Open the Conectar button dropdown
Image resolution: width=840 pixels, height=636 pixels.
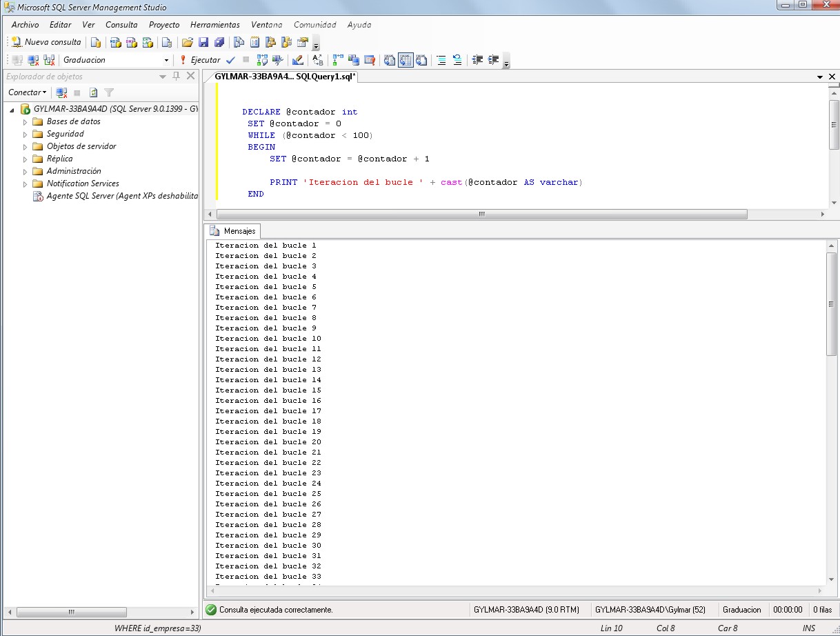point(43,92)
